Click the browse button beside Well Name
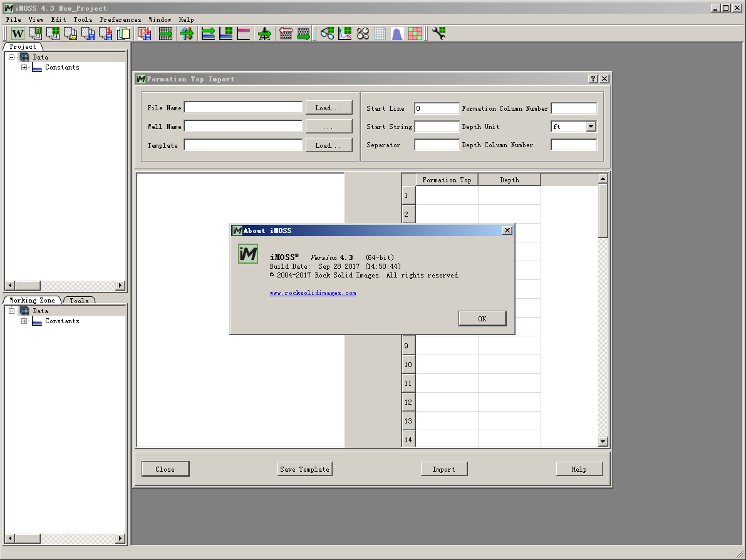 point(328,127)
